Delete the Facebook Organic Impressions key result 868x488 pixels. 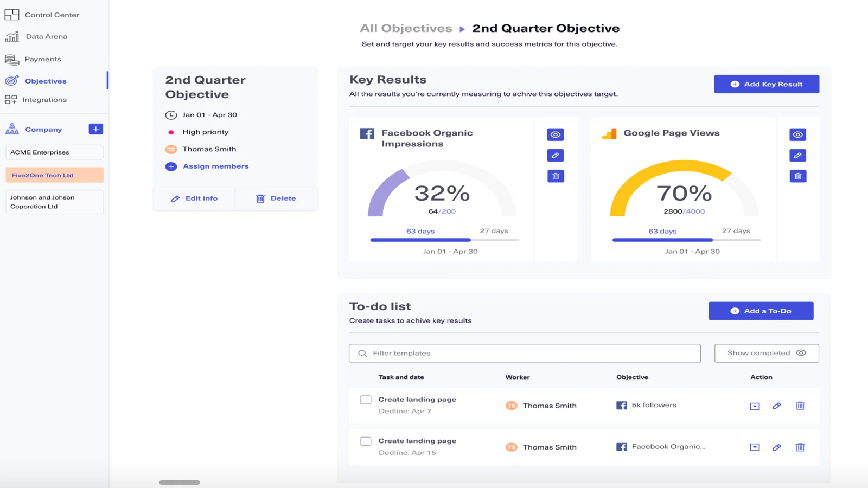pos(556,176)
